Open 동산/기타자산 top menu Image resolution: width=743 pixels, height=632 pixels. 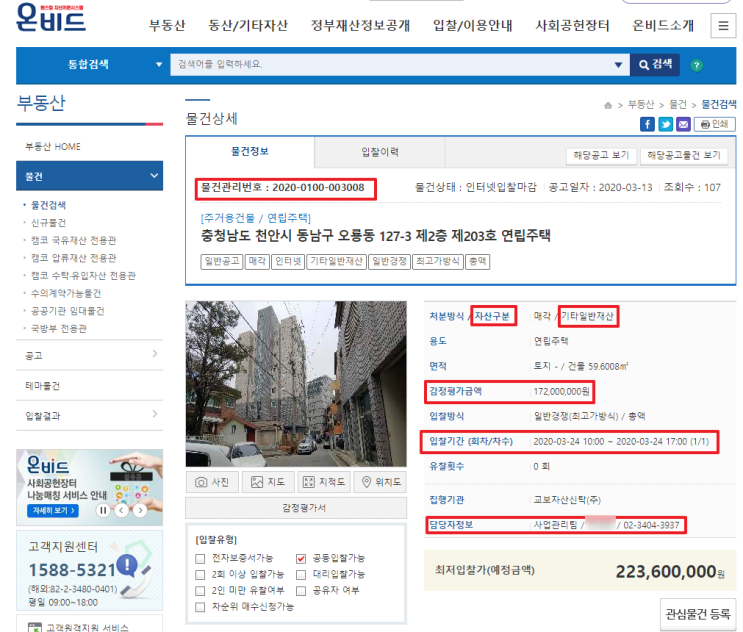pos(248,26)
